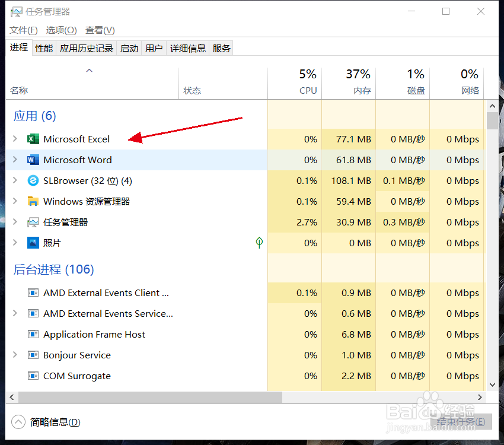The image size is (504, 445).
Task: Click the green leaf status icon for 照片
Action: coord(259,243)
